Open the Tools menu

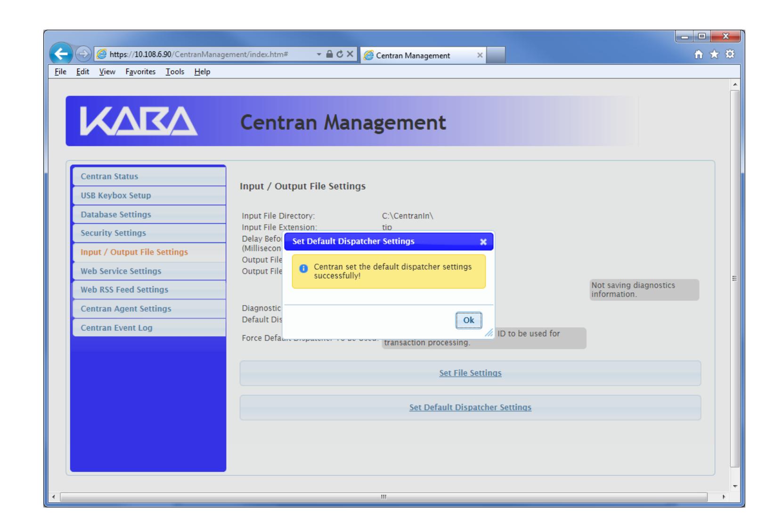(x=175, y=72)
